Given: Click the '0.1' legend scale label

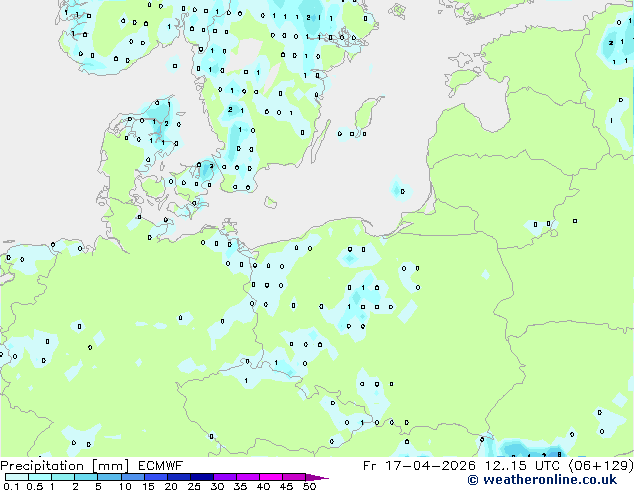Looking at the screenshot, I should [x=11, y=486].
